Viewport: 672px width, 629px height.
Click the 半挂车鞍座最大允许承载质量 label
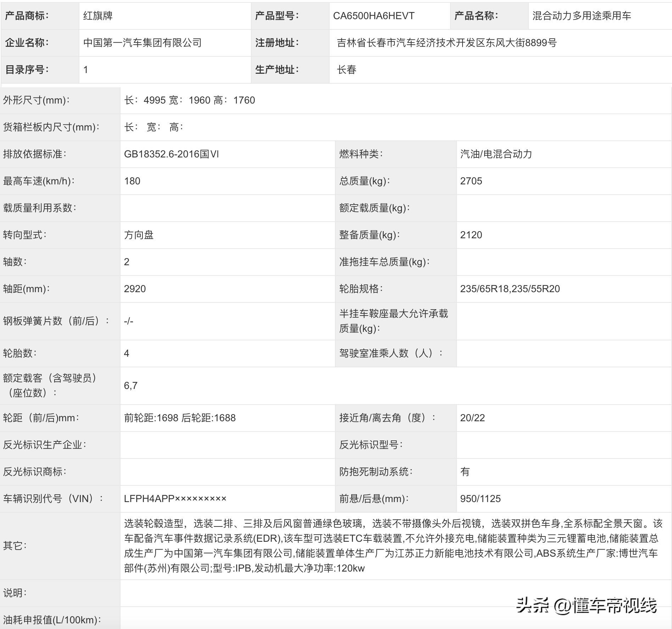[x=393, y=321]
